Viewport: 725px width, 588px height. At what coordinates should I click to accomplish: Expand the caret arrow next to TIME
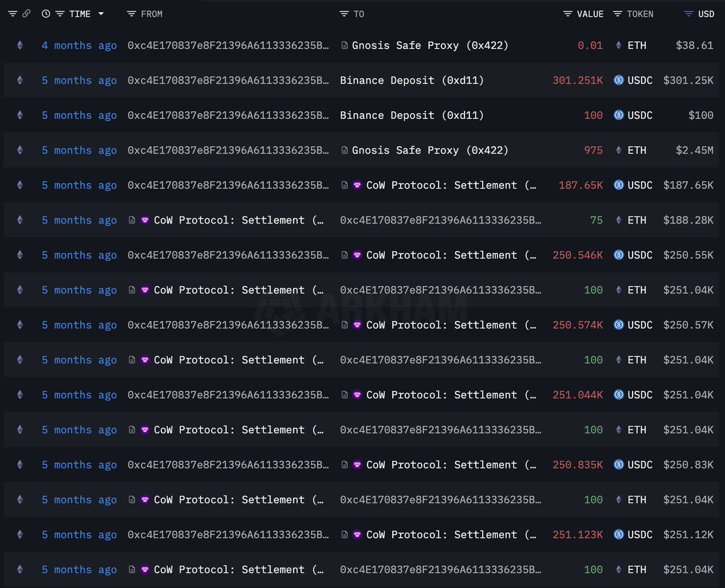pyautogui.click(x=101, y=14)
